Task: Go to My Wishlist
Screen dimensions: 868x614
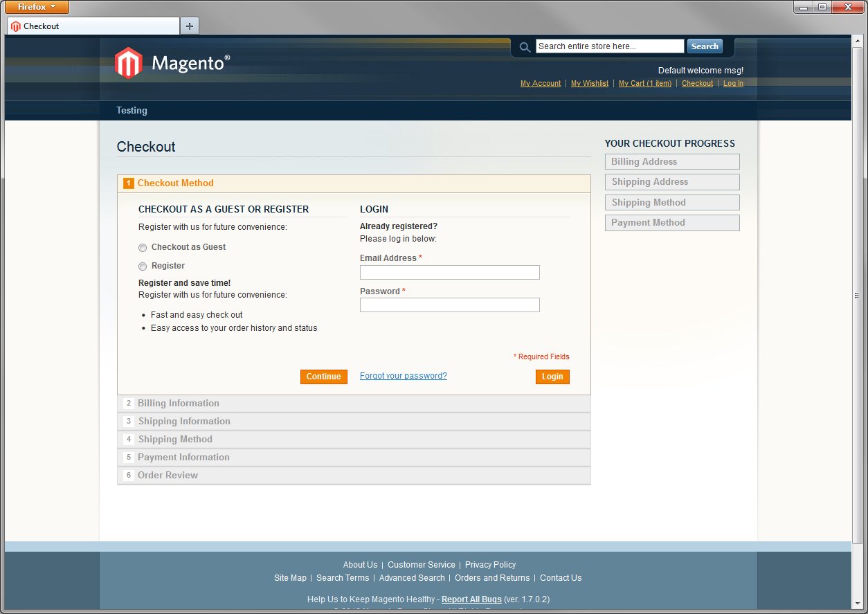Action: [x=590, y=84]
